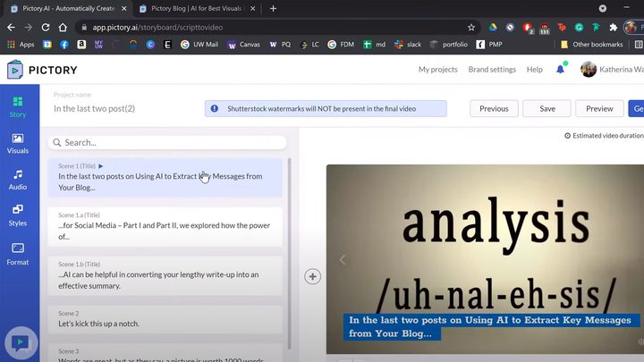Open the PMP bookmark
The height and width of the screenshot is (362, 644).
[489, 45]
